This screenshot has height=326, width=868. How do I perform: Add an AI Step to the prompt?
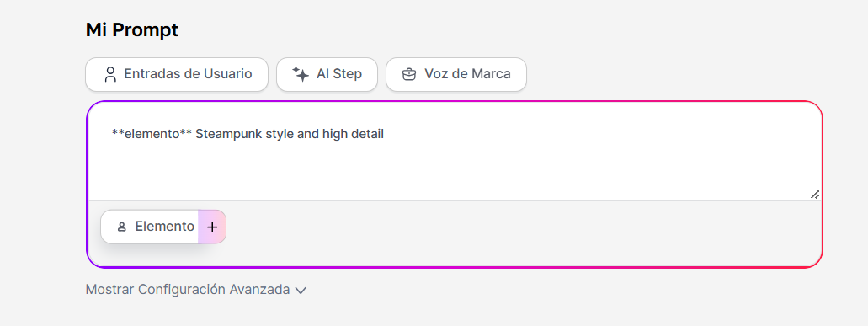click(327, 74)
